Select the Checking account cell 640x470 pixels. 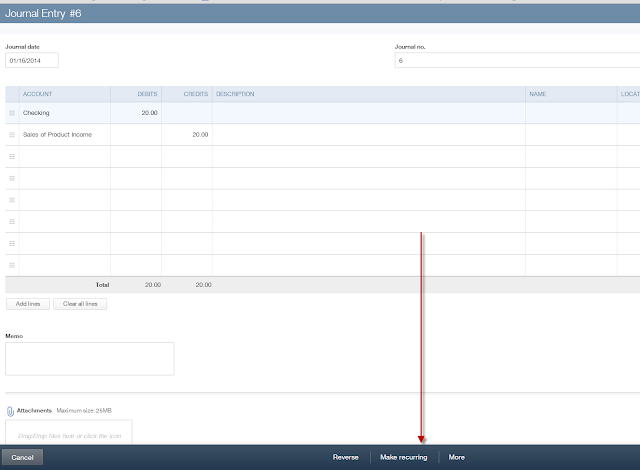click(x=64, y=113)
